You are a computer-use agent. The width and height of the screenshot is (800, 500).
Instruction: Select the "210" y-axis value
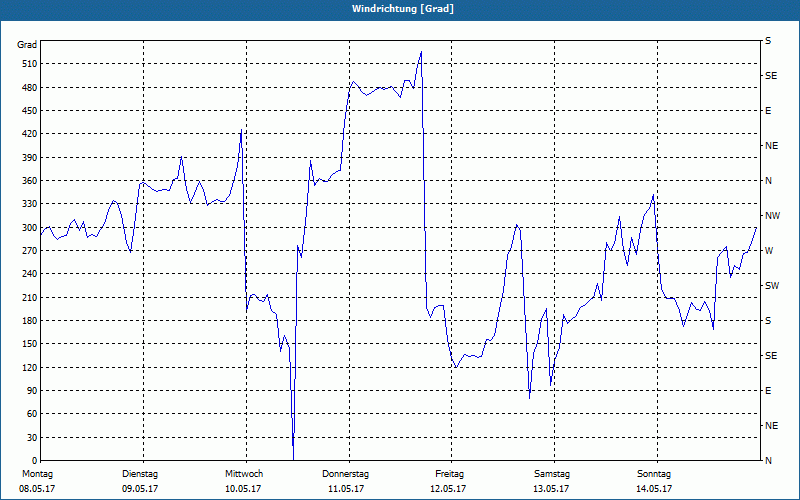point(30,297)
